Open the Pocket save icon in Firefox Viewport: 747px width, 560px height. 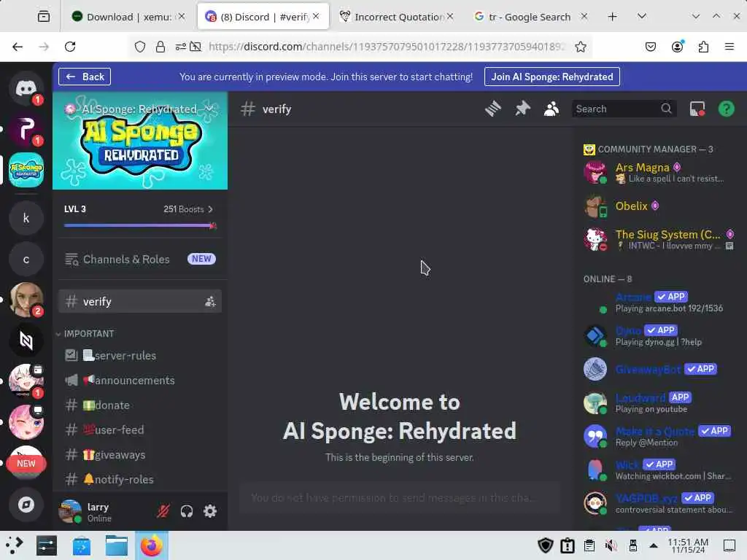point(650,47)
